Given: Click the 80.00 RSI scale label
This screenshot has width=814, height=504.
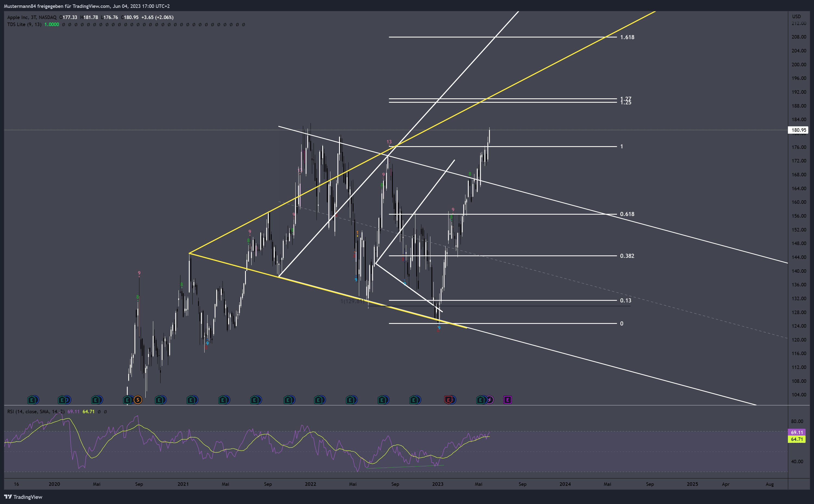Looking at the screenshot, I should click(797, 421).
